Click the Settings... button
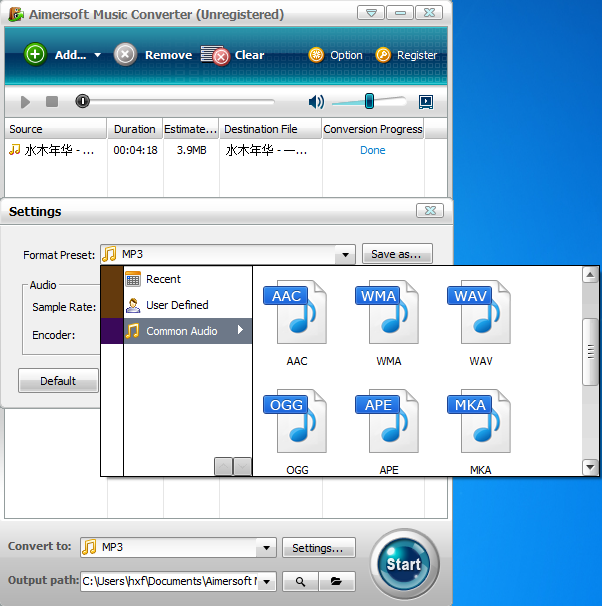Screen dimensions: 602x606 (x=318, y=548)
